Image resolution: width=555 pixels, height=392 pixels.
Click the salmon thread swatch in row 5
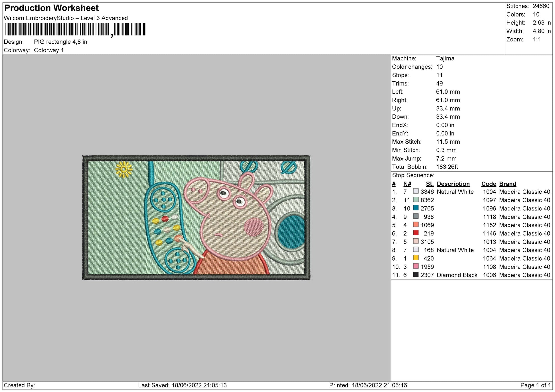416,225
